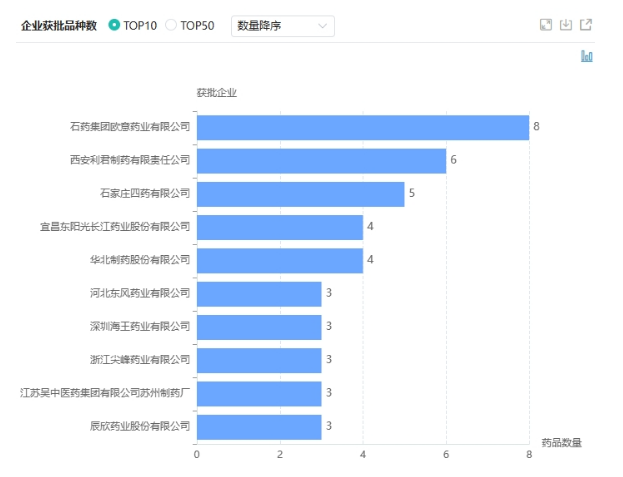
Task: Switch chart type via bar chart icon
Action: [586, 56]
